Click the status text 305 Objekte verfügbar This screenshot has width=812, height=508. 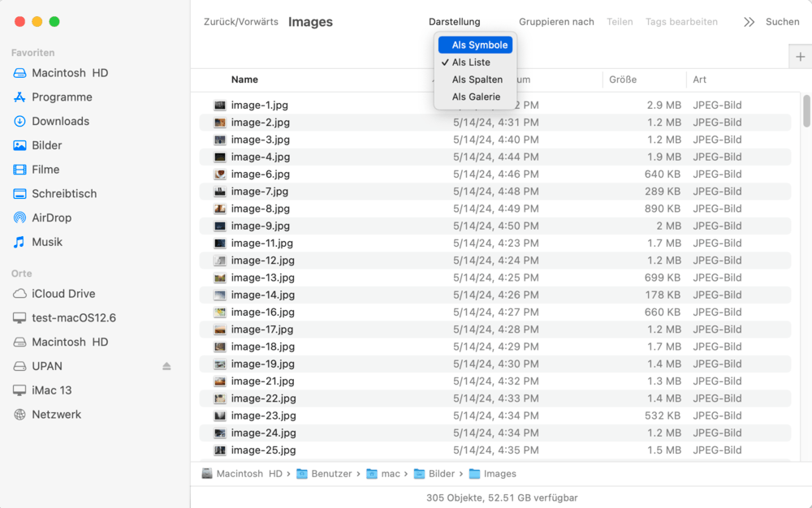[502, 497]
